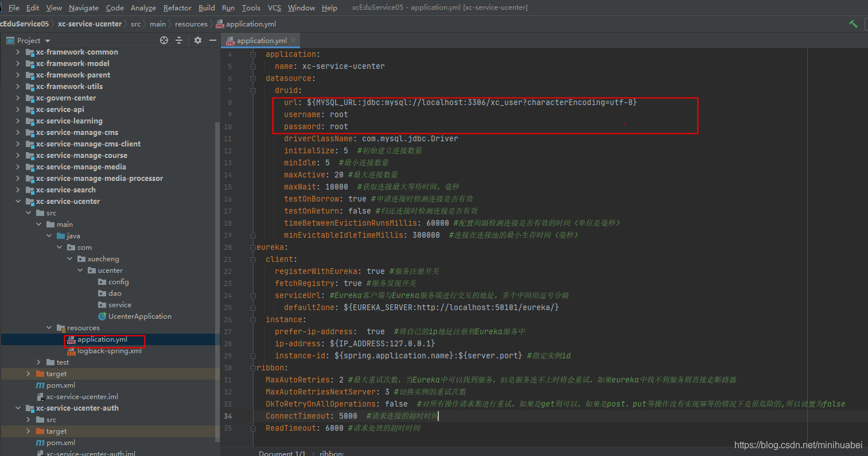Open the VCS menu
The height and width of the screenshot is (456, 868).
[274, 7]
